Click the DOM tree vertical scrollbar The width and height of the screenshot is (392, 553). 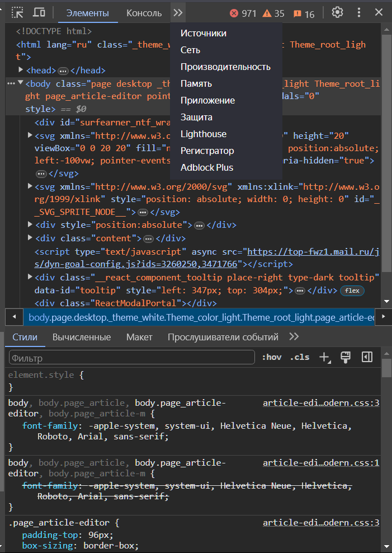coord(386,153)
